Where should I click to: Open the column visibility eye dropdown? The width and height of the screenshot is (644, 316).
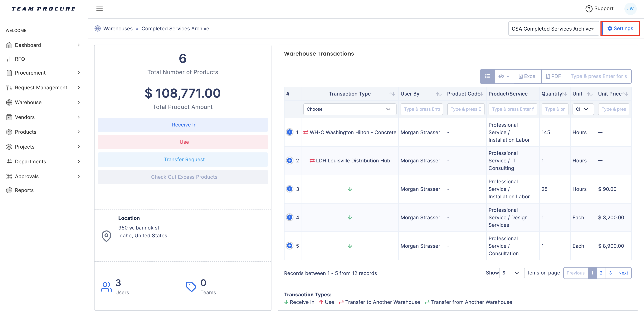[504, 76]
